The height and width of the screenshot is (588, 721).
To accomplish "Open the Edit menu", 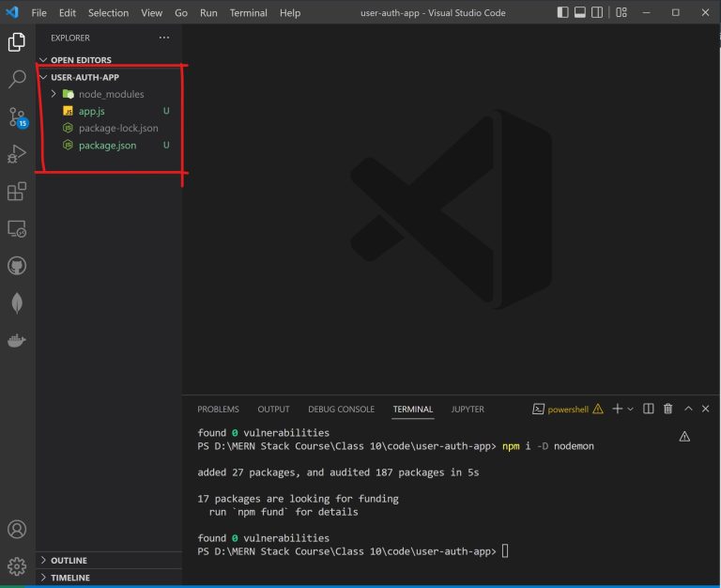I will click(68, 13).
